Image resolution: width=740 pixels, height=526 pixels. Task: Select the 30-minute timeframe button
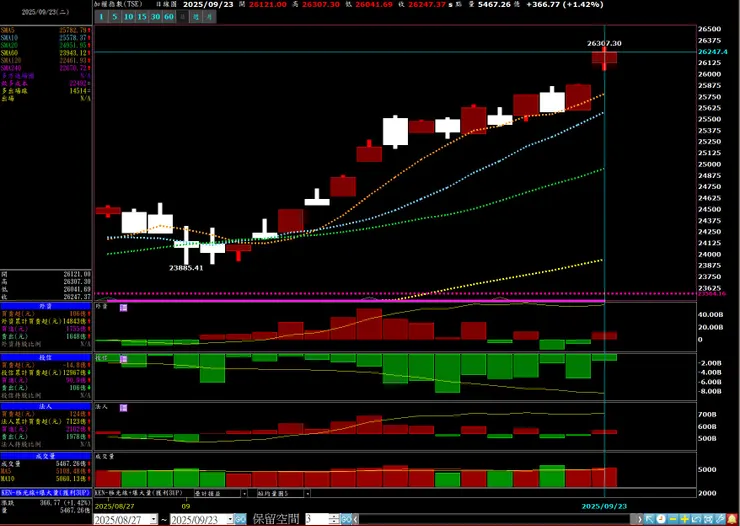click(x=156, y=17)
